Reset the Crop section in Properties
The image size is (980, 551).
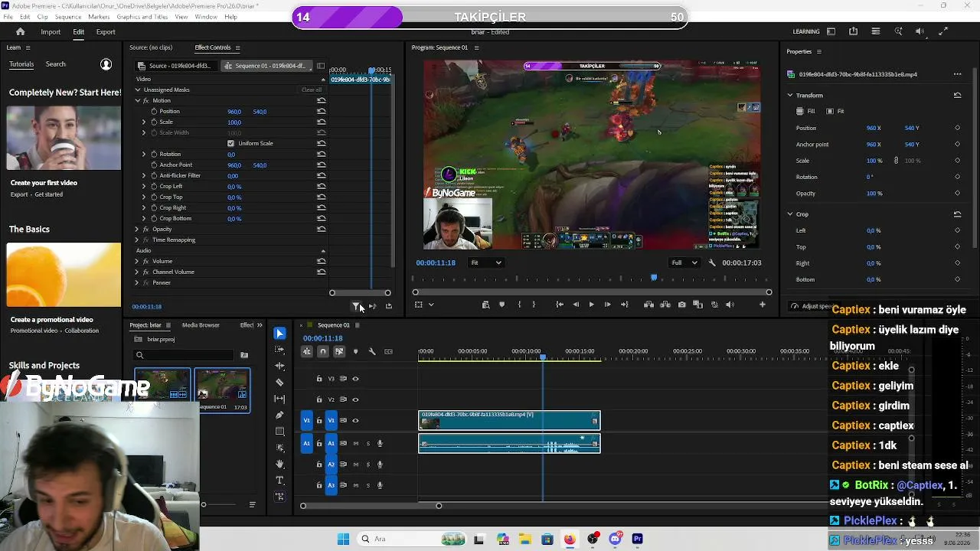(x=957, y=214)
